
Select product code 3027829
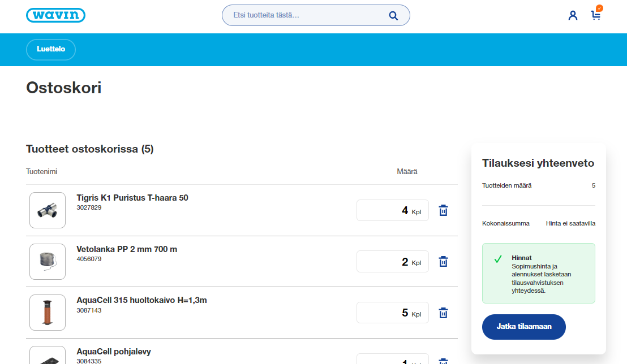point(89,208)
